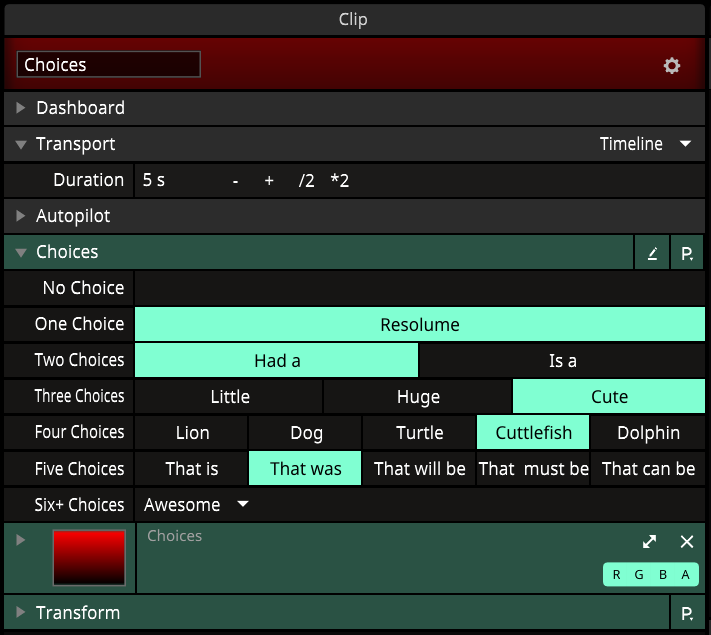The width and height of the screenshot is (711, 635).
Task: Click the 5 s duration value field
Action: 154,180
